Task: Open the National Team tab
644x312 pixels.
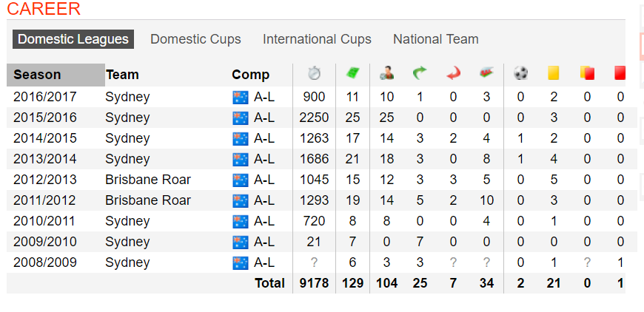Action: [x=436, y=39]
